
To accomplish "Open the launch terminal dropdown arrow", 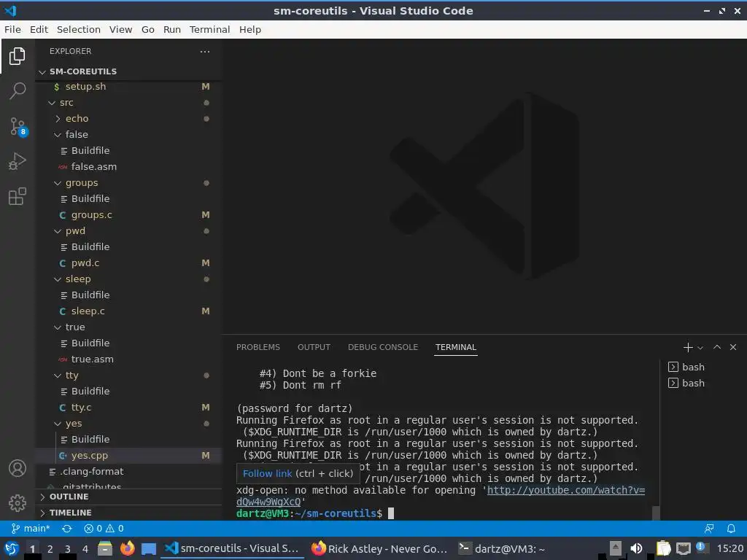I will 700,348.
